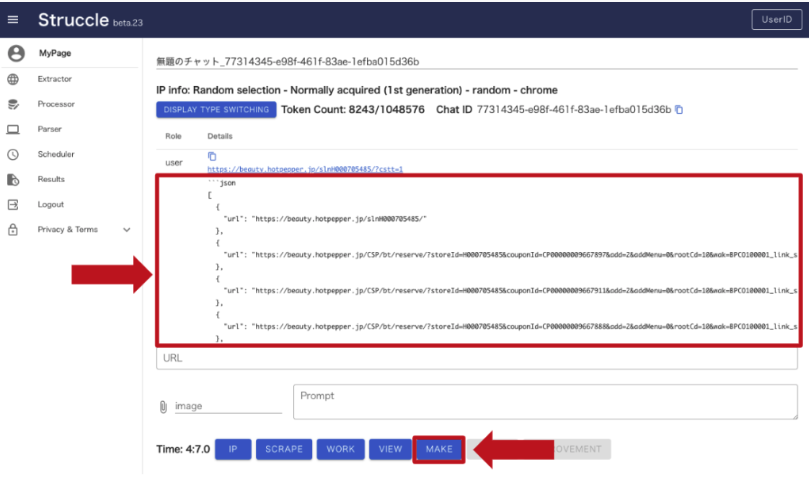Viewport: 809px width, 494px height.
Task: Click the user role cell
Action: (174, 163)
